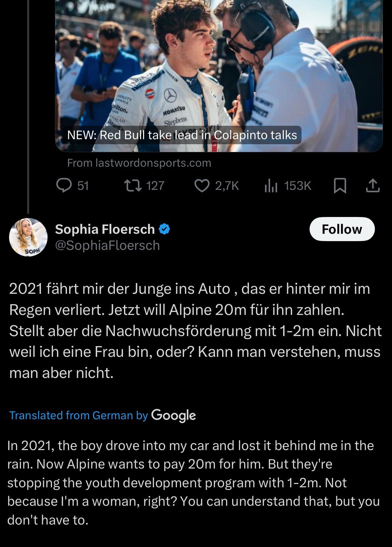
Task: Like the tweet with the heart icon
Action: pos(202,185)
